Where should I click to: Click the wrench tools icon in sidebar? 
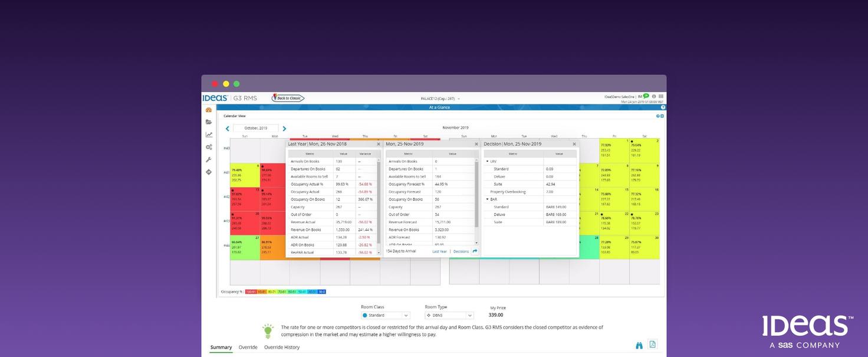click(x=208, y=159)
